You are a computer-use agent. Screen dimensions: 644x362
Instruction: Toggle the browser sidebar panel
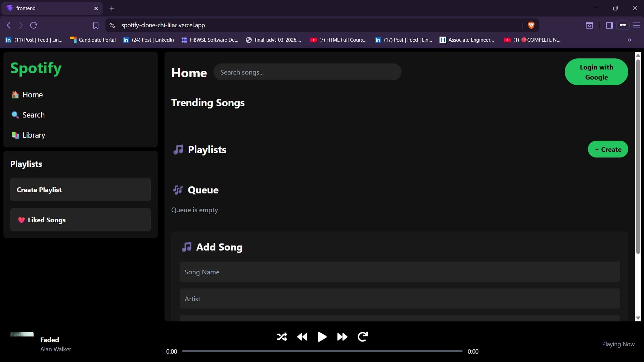[609, 25]
